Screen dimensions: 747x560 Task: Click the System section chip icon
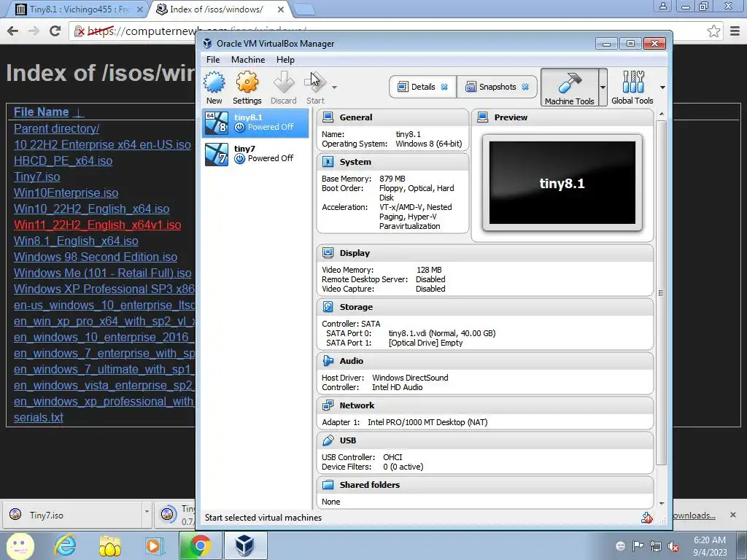[x=328, y=162]
